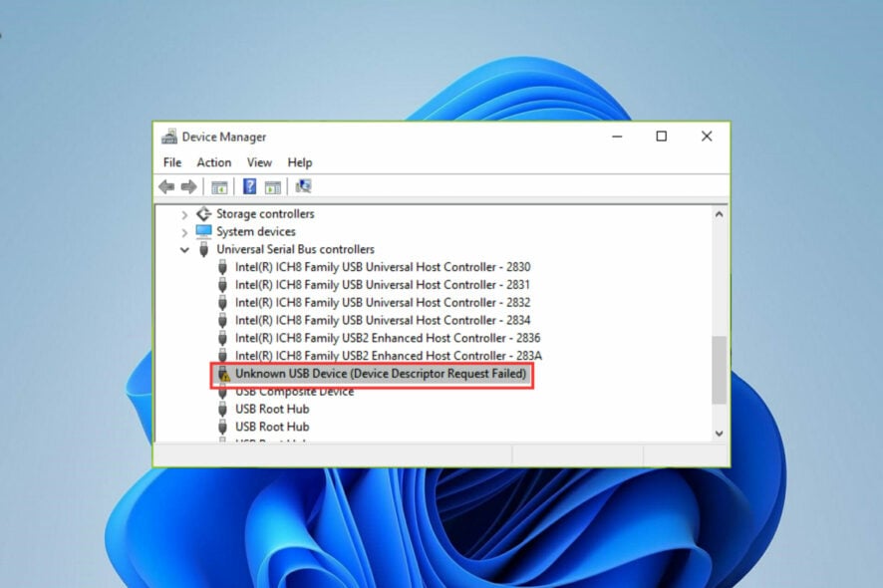Open the Action menu
The image size is (883, 588).
point(214,162)
